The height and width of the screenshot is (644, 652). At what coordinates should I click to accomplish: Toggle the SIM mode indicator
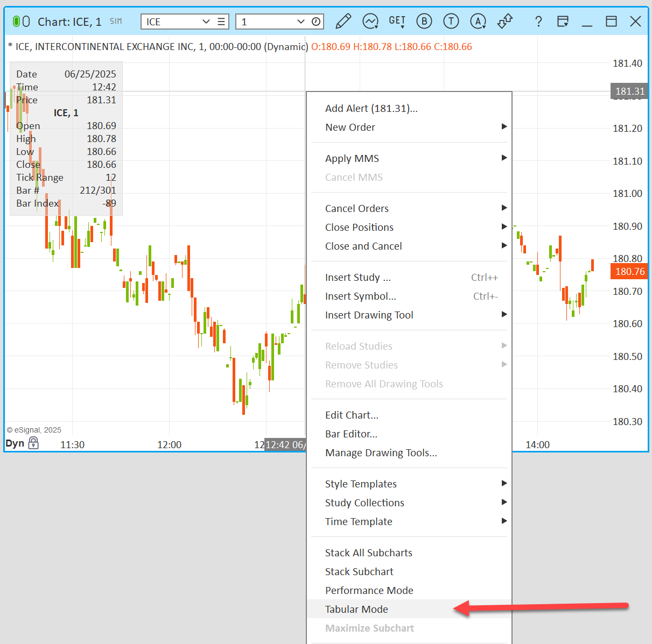(x=116, y=22)
